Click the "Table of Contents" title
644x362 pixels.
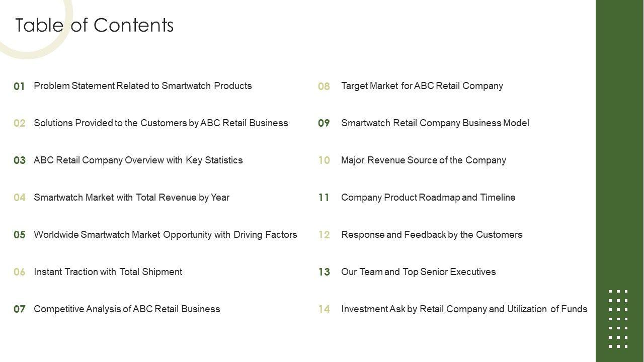pyautogui.click(x=95, y=25)
